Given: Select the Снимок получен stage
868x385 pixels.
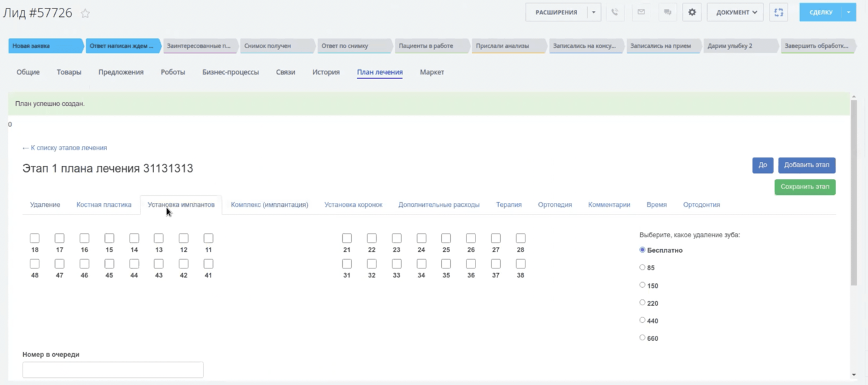Looking at the screenshot, I should 277,46.
